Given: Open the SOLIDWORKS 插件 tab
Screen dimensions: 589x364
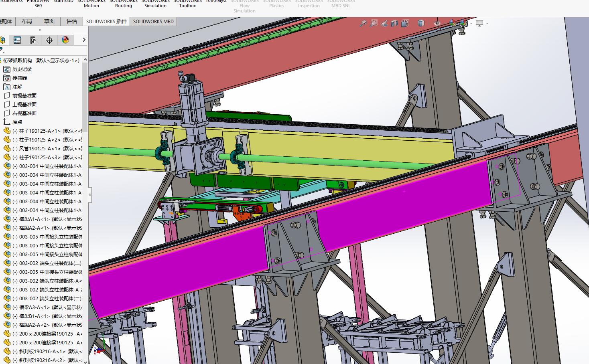Looking at the screenshot, I should (106, 22).
